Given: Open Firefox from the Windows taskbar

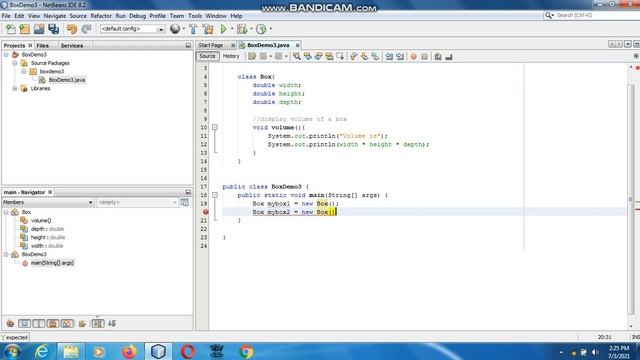Looking at the screenshot, I should pyautogui.click(x=129, y=351).
